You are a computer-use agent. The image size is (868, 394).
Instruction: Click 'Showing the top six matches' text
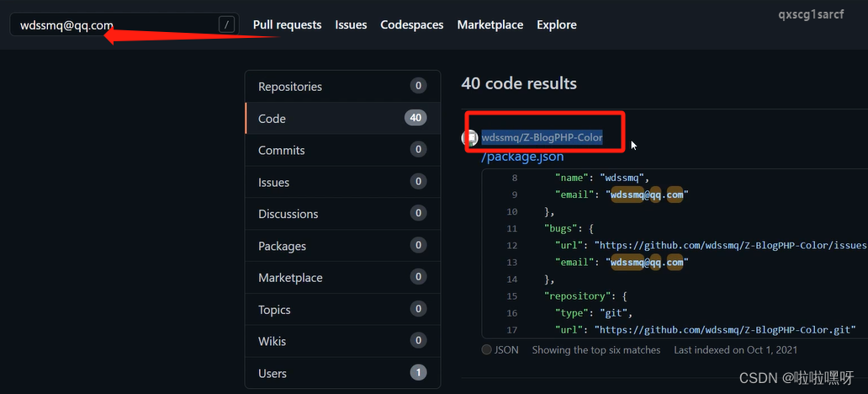[x=596, y=350]
